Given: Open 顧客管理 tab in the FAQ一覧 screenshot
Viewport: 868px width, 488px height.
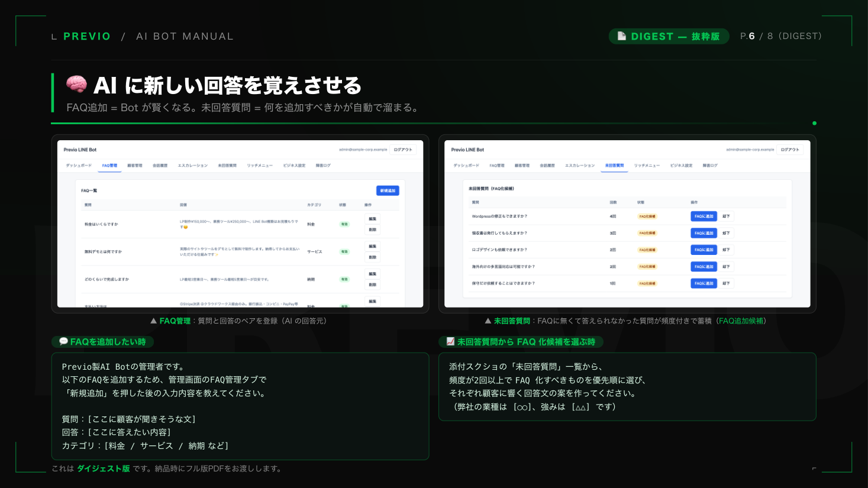Looking at the screenshot, I should click(x=135, y=166).
